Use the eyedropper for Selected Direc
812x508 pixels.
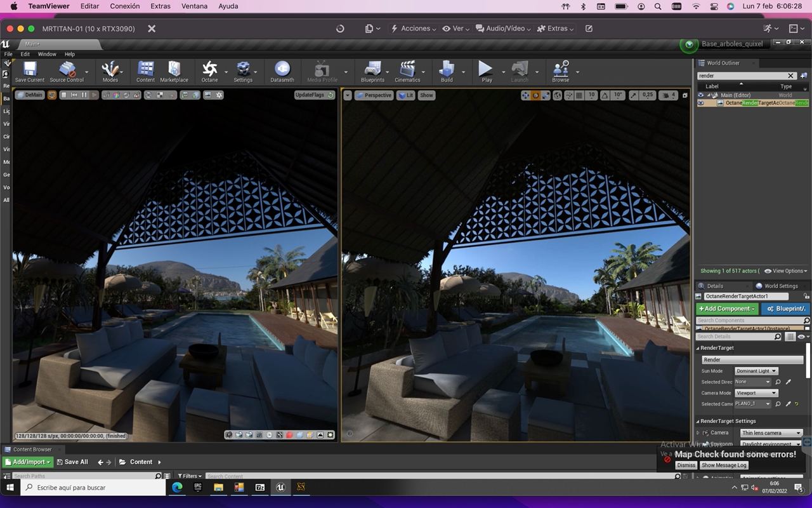point(789,382)
